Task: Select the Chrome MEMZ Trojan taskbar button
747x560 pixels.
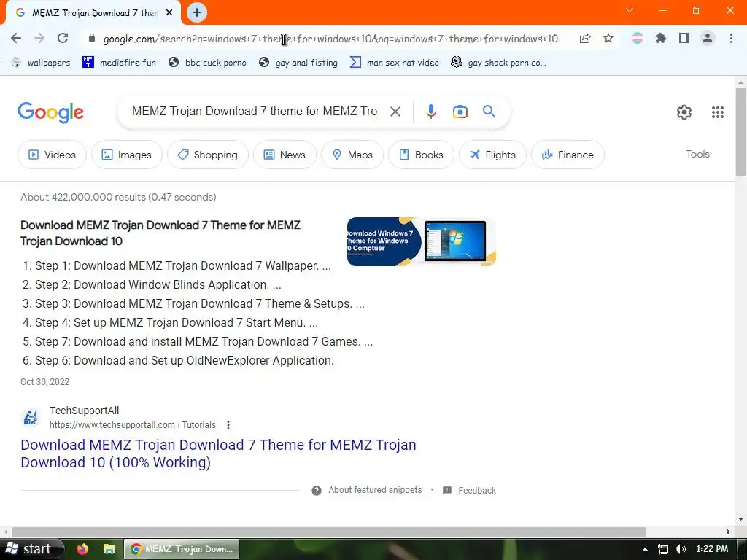Action: point(182,549)
